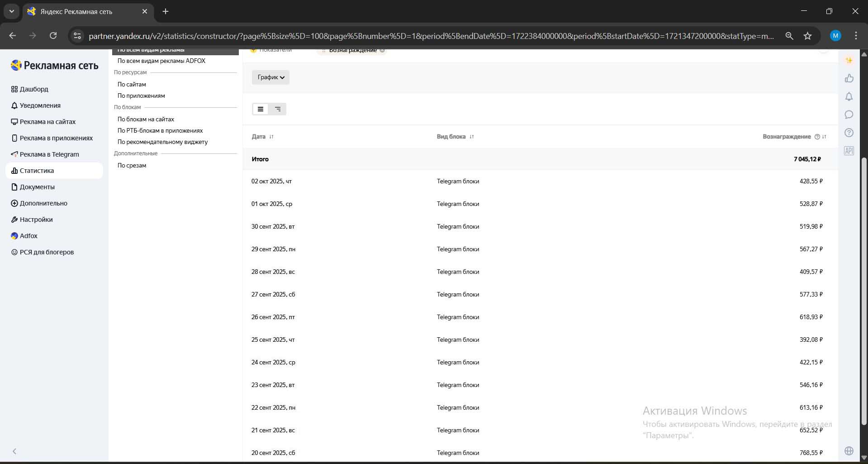Open the chat bubble icon
The height and width of the screenshot is (464, 868).
point(849,115)
